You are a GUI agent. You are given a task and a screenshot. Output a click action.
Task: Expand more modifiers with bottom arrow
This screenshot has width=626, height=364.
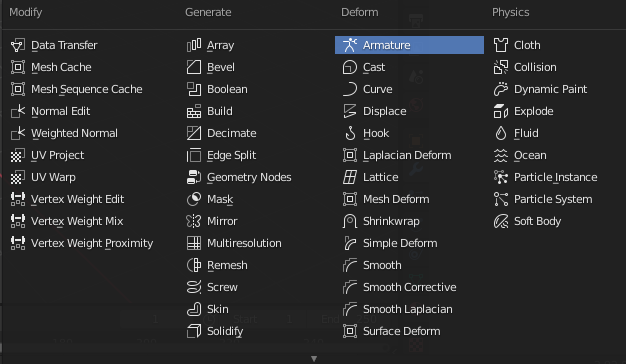click(314, 358)
